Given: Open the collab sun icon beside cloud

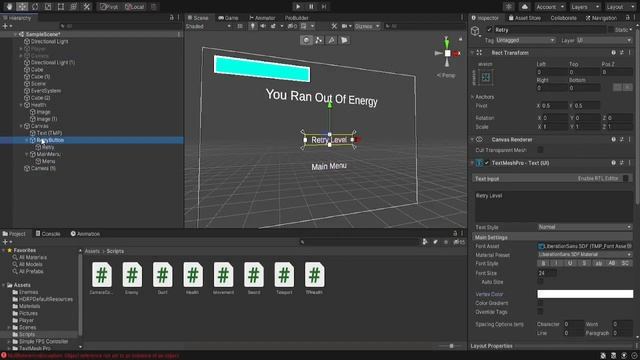Looking at the screenshot, I should 509,7.
